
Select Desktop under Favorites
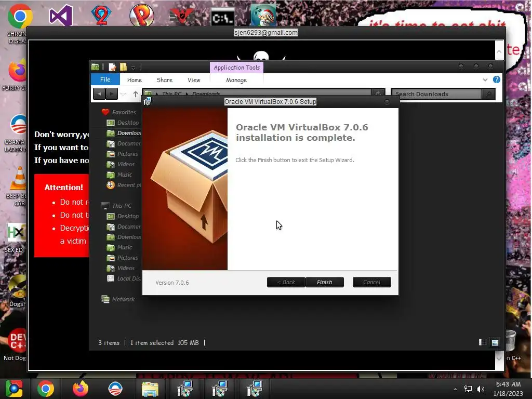pos(123,123)
